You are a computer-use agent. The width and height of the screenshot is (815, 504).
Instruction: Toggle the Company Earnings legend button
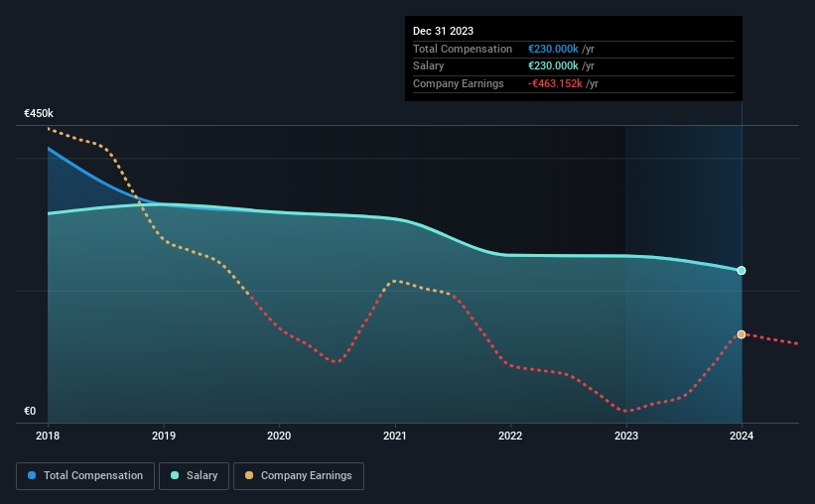point(299,476)
